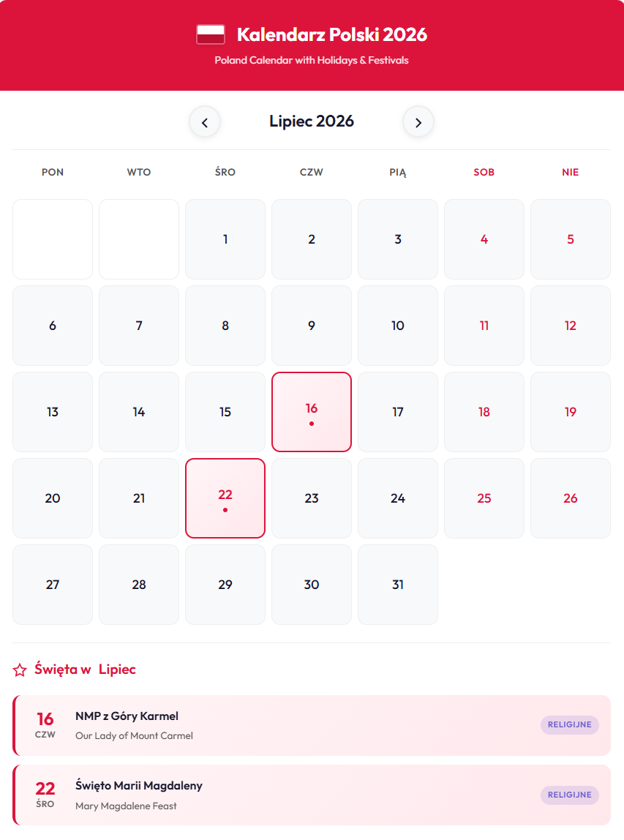Click the Lipiec 2026 month title
Viewport: 624px width, 840px height.
tap(312, 121)
